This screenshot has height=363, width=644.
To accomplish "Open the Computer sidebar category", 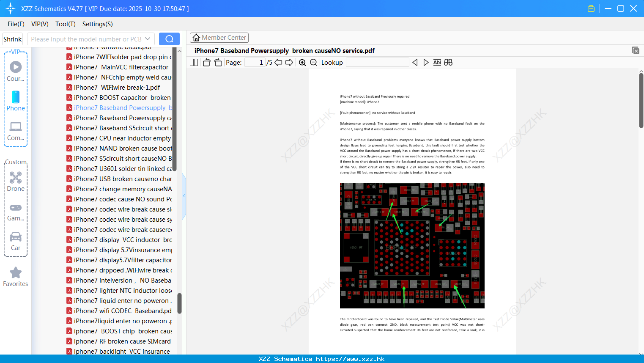I will [16, 131].
